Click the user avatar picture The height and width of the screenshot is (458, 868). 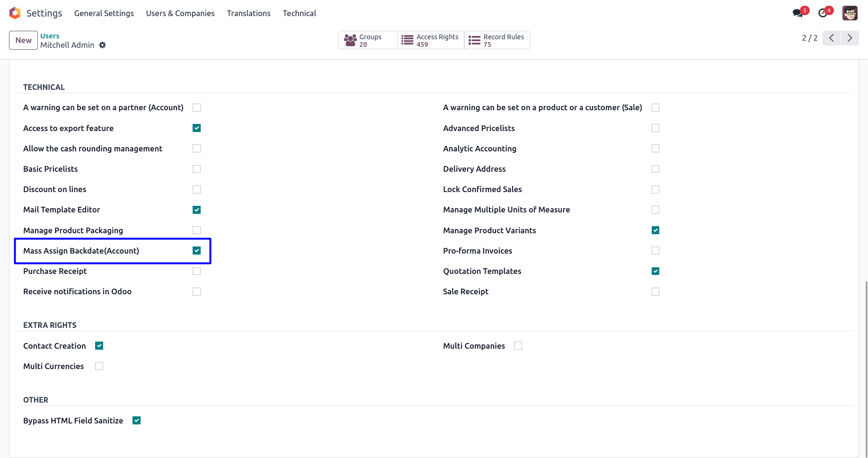coord(850,13)
